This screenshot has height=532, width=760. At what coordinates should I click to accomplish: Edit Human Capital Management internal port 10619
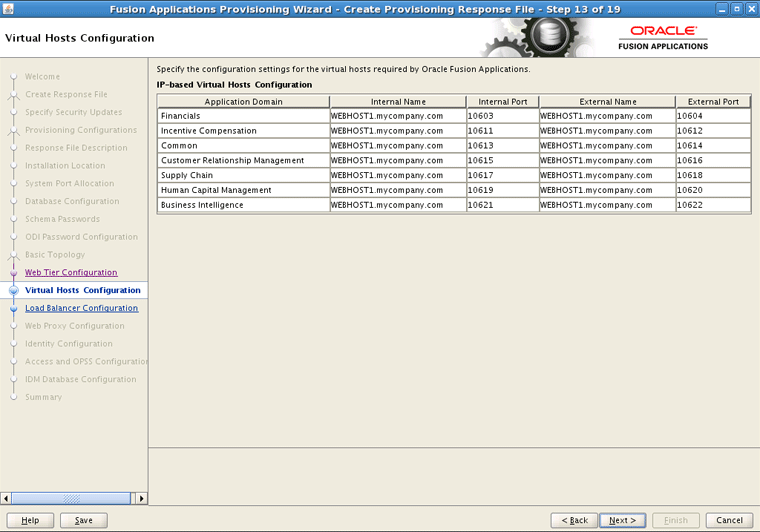[x=503, y=190]
